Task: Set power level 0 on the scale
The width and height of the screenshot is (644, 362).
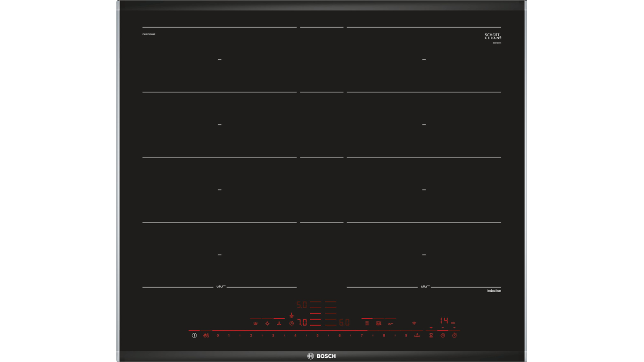Action: 218,336
